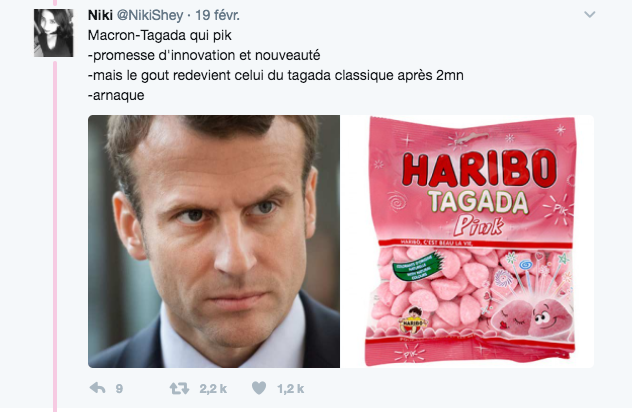Click the reply count 9

[119, 389]
